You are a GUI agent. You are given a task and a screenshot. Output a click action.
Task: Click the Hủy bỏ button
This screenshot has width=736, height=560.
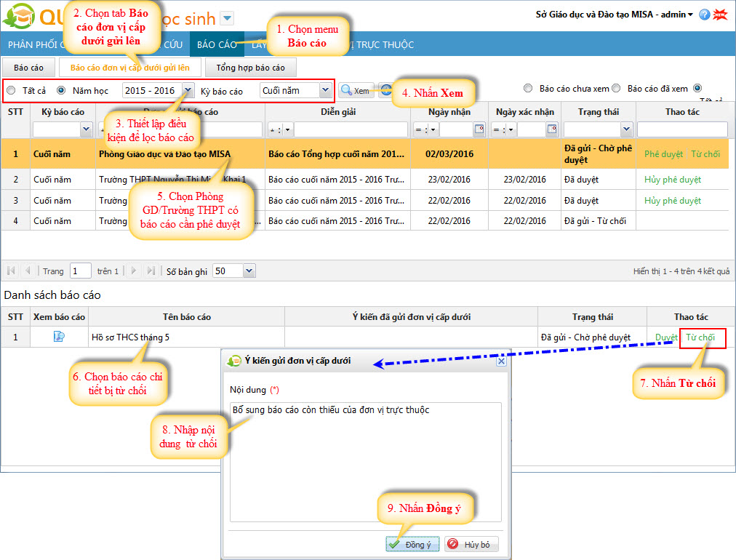click(471, 545)
